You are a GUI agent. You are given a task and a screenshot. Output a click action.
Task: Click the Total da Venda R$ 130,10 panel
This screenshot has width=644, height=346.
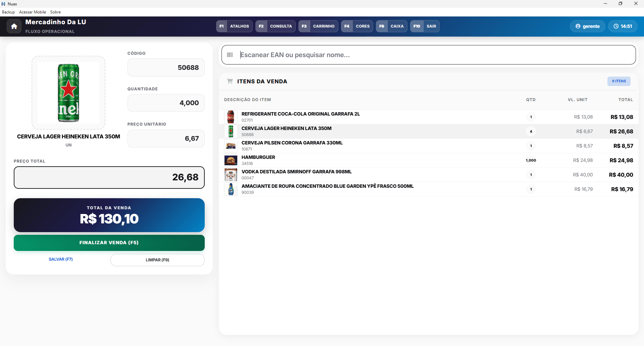point(109,215)
